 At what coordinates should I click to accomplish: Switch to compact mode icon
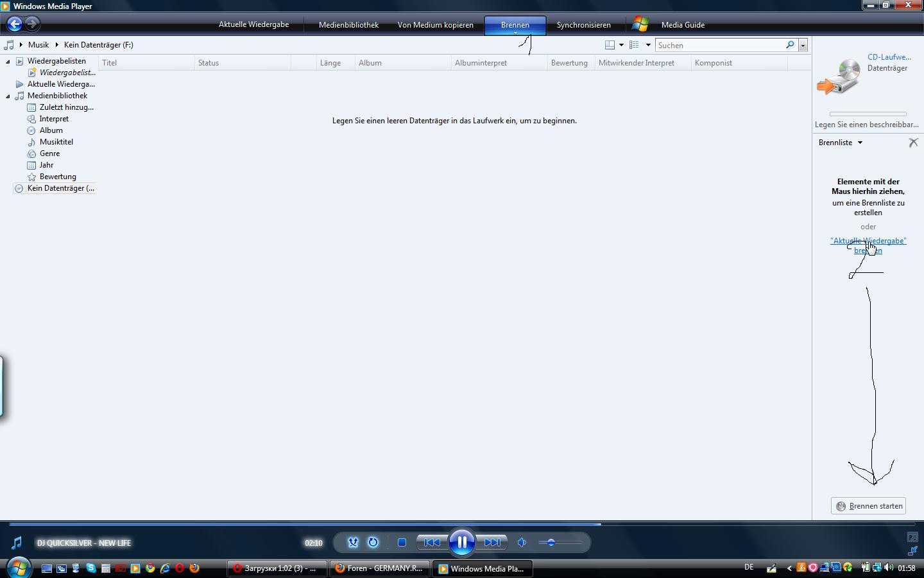pyautogui.click(x=912, y=550)
